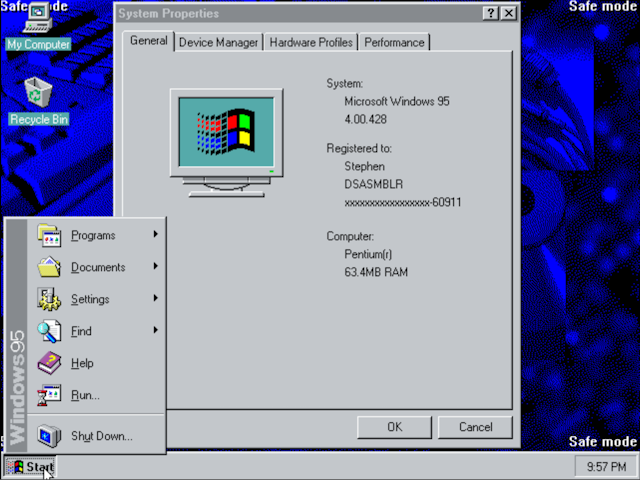640x480 pixels.
Task: Close the System Properties dialog
Action: click(x=509, y=13)
